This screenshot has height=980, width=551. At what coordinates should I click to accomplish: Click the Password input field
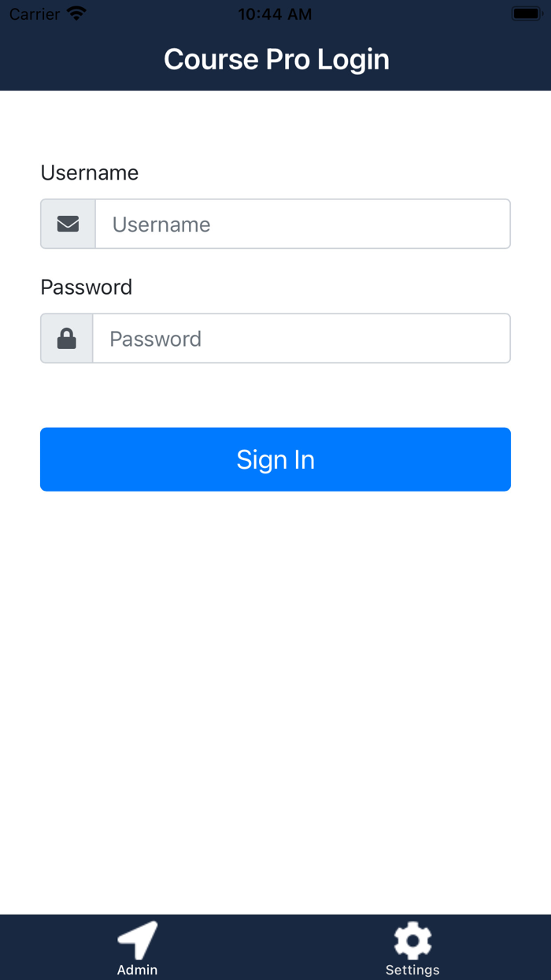302,338
